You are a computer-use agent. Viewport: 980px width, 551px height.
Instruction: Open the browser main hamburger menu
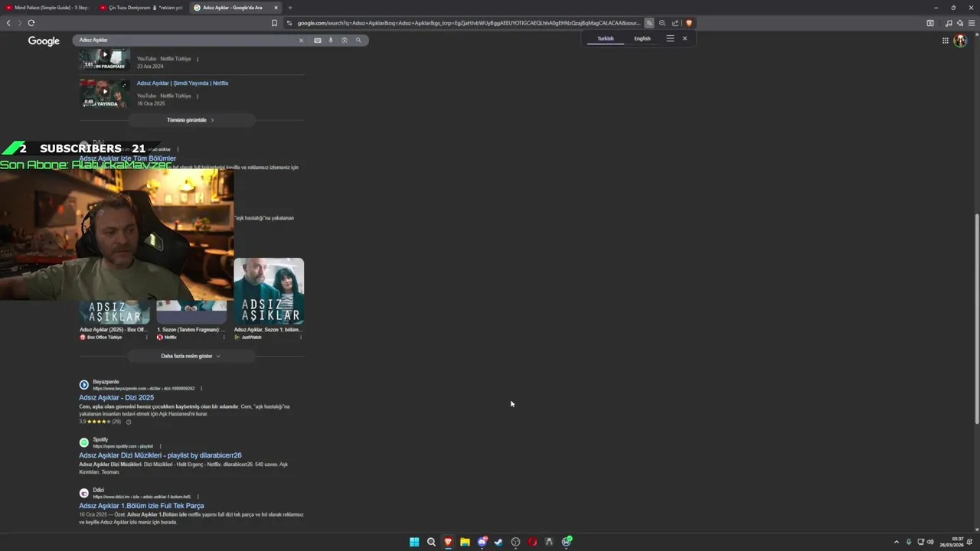pyautogui.click(x=972, y=23)
